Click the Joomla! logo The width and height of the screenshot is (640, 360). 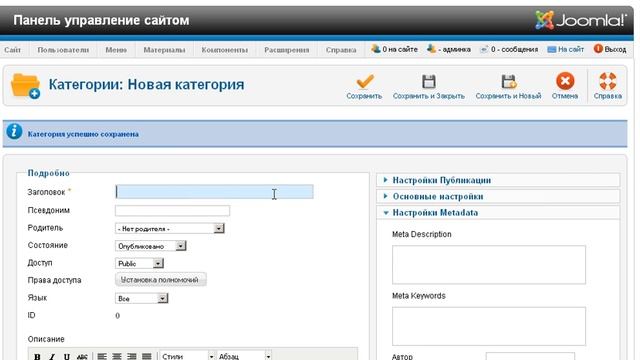pyautogui.click(x=581, y=20)
